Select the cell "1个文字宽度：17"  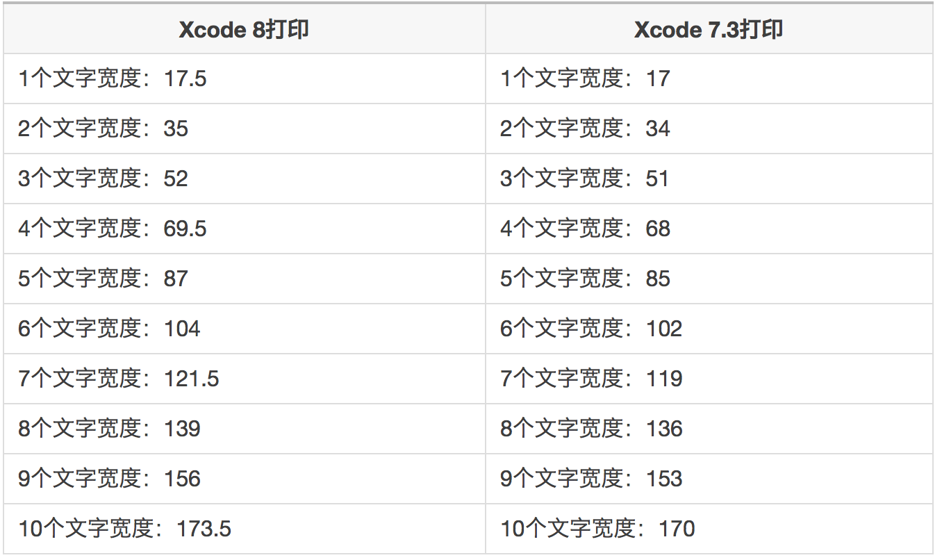[x=585, y=79]
